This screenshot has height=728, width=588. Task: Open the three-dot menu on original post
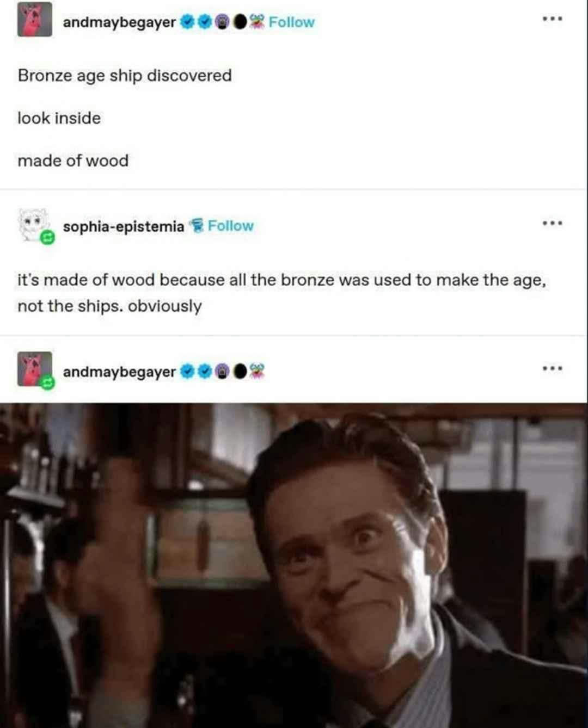tap(552, 19)
